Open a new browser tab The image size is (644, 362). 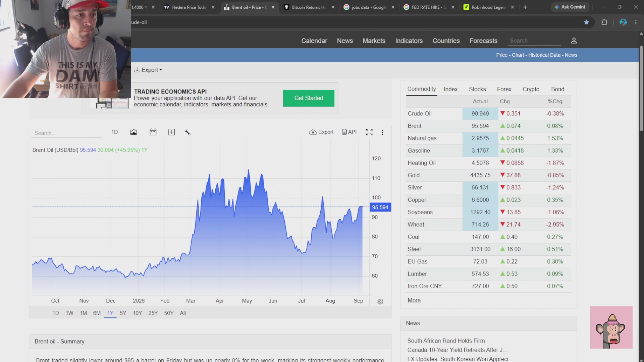pyautogui.click(x=525, y=7)
